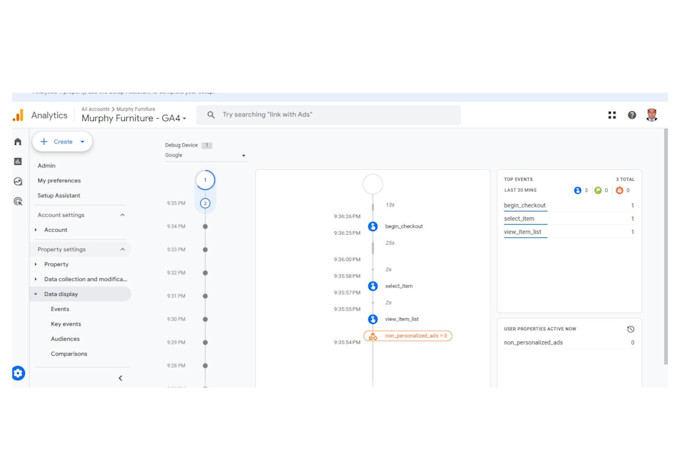Collapse the Account settings section
680x459 pixels.
pos(122,215)
